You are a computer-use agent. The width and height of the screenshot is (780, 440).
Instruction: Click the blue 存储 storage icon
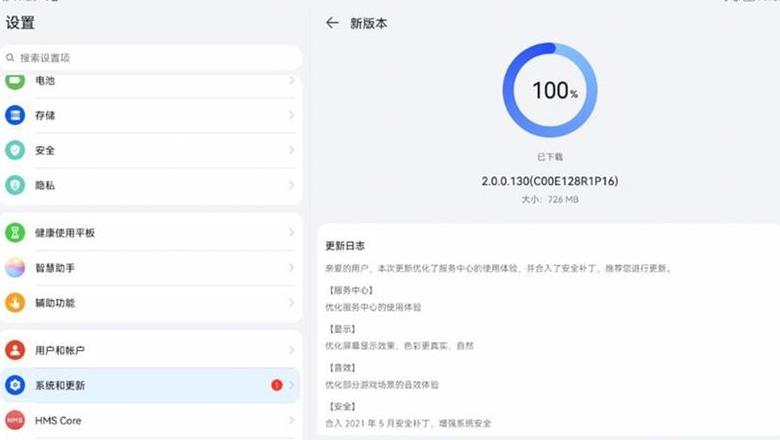point(15,115)
